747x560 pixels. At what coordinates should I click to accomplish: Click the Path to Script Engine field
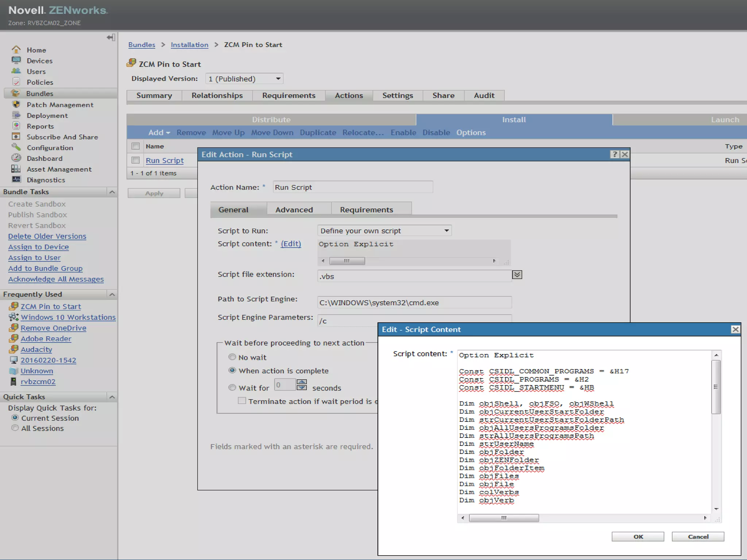(x=414, y=302)
